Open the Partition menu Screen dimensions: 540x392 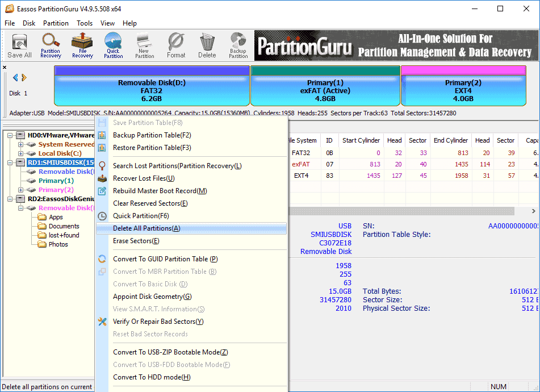[56, 23]
